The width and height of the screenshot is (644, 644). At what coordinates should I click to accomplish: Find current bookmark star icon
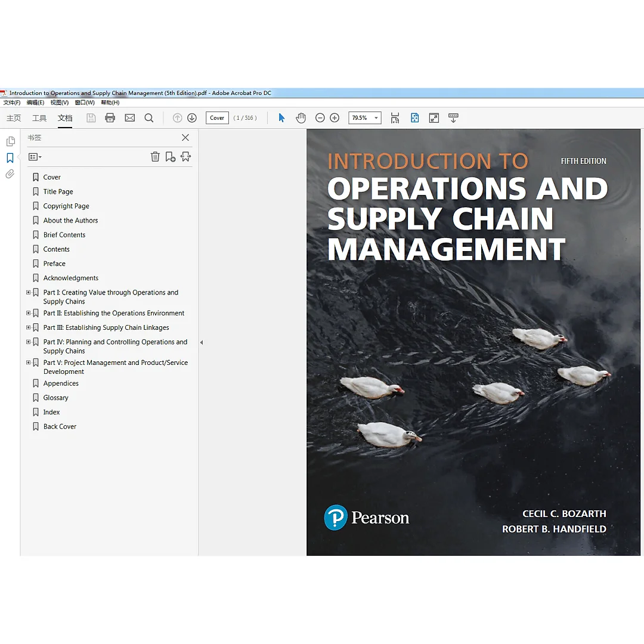(x=185, y=157)
